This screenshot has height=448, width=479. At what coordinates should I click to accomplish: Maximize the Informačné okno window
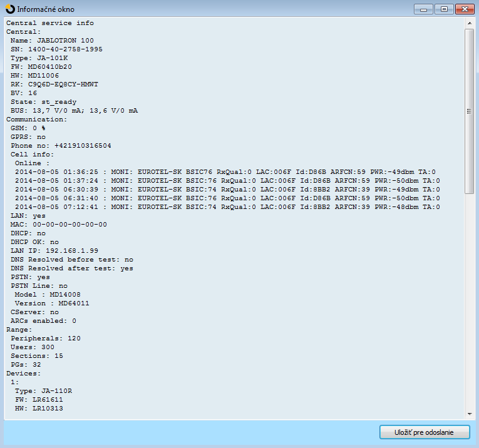[x=444, y=9]
